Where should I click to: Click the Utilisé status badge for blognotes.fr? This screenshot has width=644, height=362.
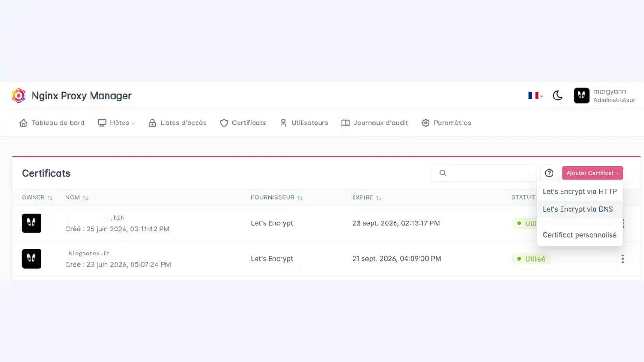[x=531, y=259]
